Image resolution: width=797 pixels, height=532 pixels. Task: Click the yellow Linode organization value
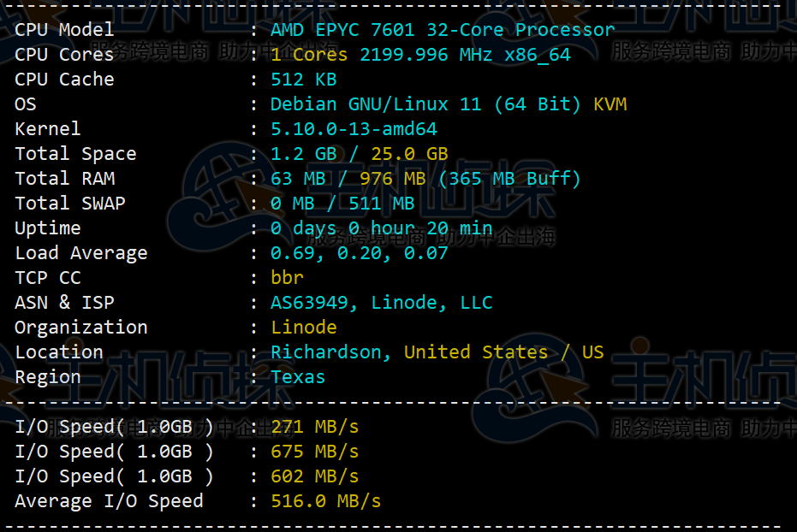coord(303,328)
